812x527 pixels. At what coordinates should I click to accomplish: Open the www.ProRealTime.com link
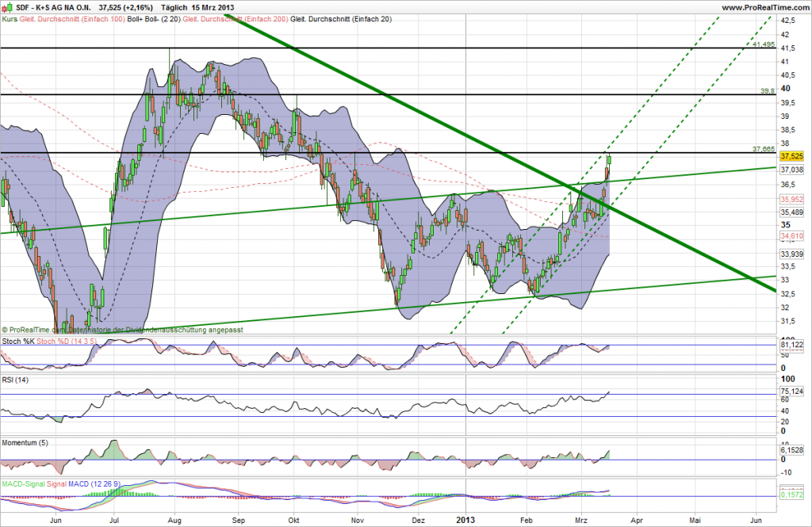[x=762, y=6]
